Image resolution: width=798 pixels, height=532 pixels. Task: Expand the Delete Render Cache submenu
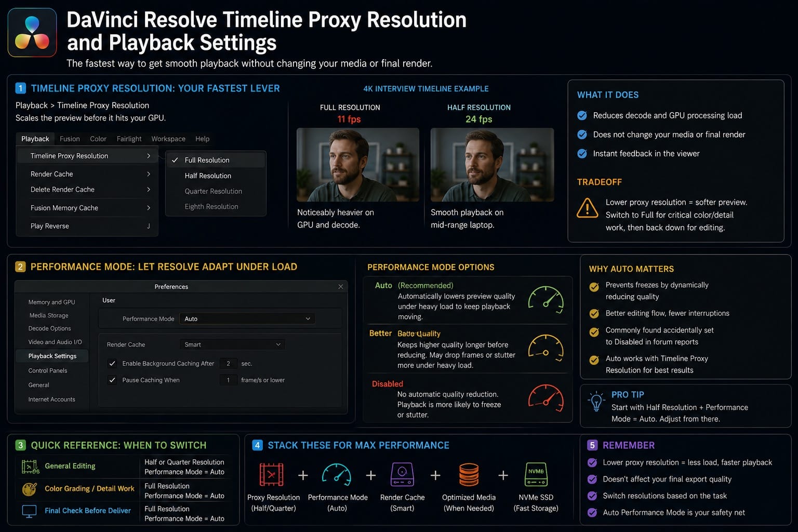coord(87,190)
